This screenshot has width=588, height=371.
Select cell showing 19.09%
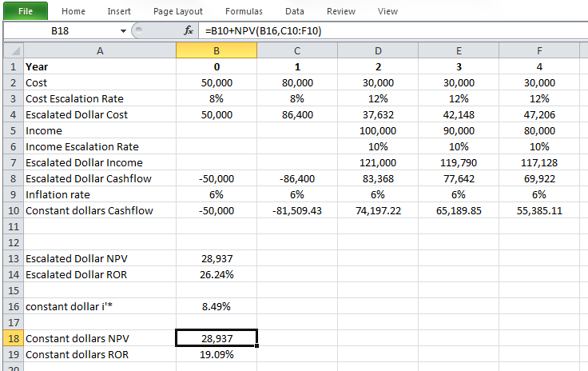click(217, 354)
